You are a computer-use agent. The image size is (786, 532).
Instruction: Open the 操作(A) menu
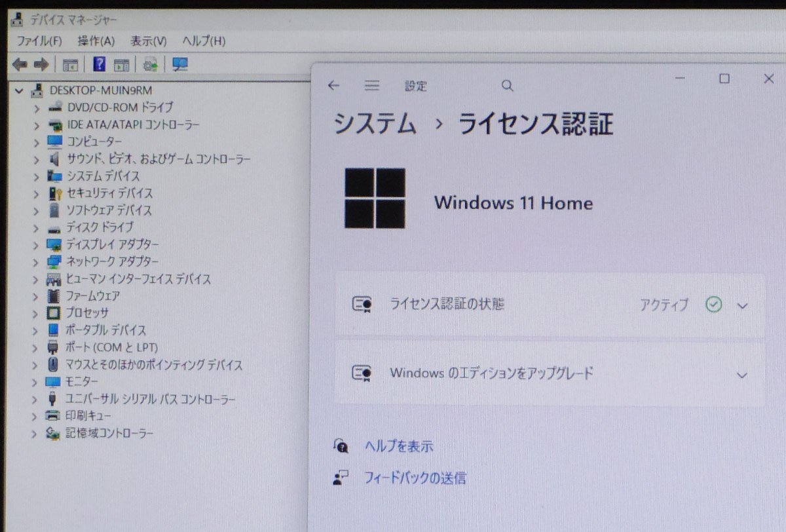click(x=96, y=41)
